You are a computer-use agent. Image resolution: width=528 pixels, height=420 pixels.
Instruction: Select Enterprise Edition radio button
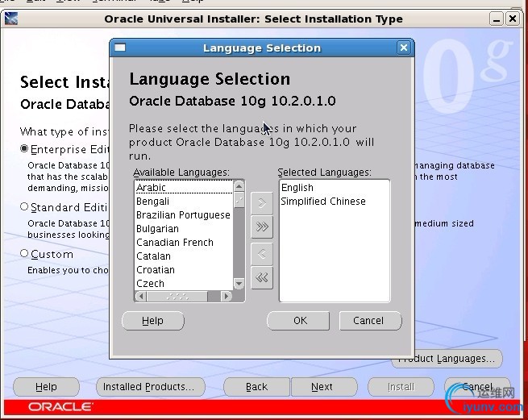point(24,148)
